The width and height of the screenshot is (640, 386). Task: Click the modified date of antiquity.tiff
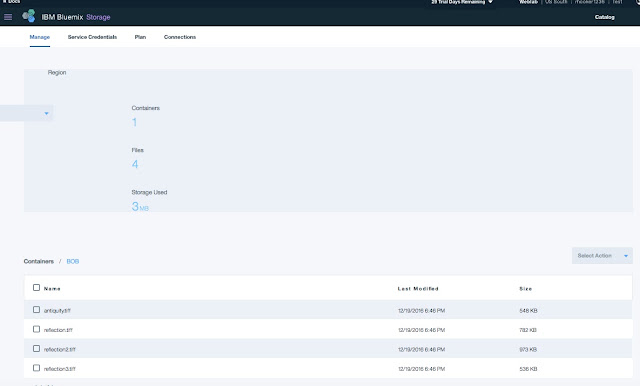point(422,311)
